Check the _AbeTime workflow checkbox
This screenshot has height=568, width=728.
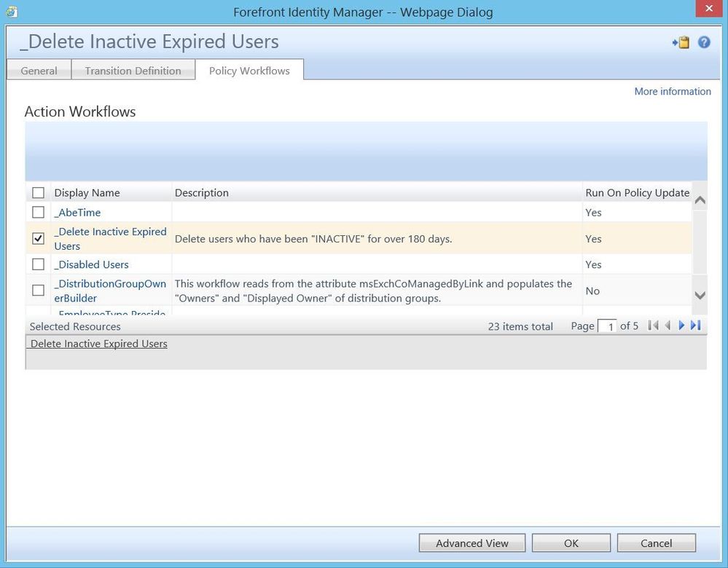pyautogui.click(x=38, y=212)
